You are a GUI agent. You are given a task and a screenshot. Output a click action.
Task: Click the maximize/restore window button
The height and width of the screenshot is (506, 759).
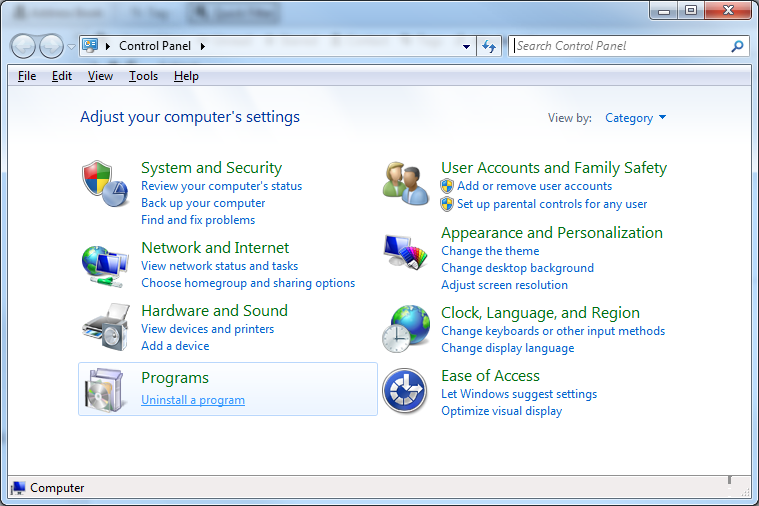691,10
